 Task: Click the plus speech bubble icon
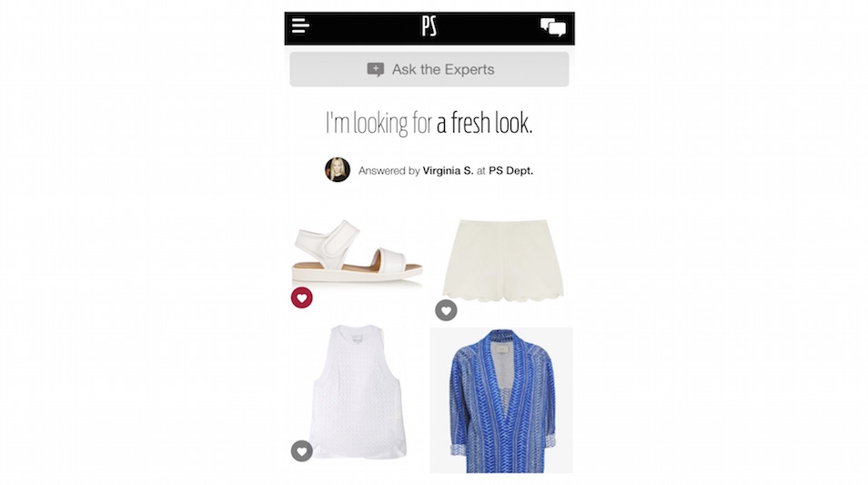click(x=376, y=69)
